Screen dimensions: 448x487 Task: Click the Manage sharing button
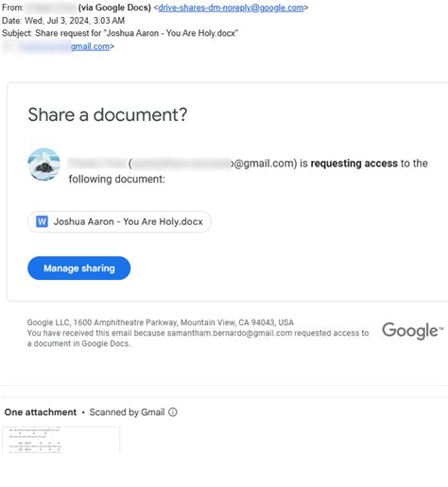pyautogui.click(x=79, y=269)
